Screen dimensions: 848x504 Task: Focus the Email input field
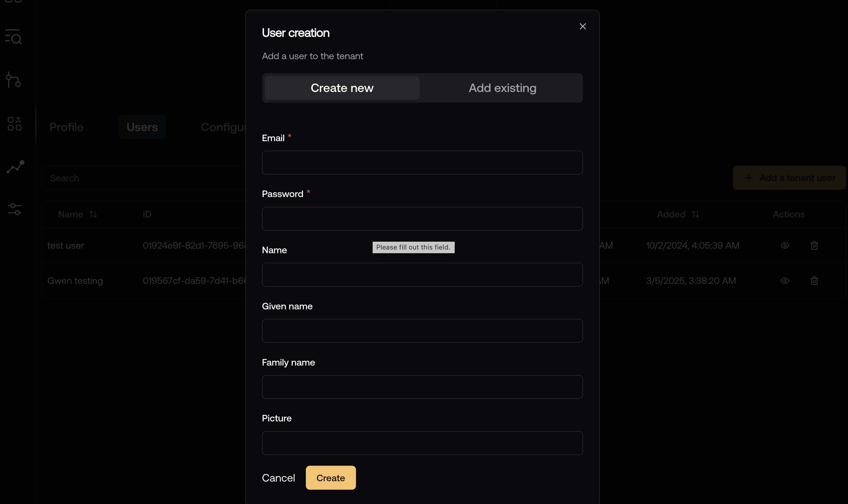coord(422,163)
